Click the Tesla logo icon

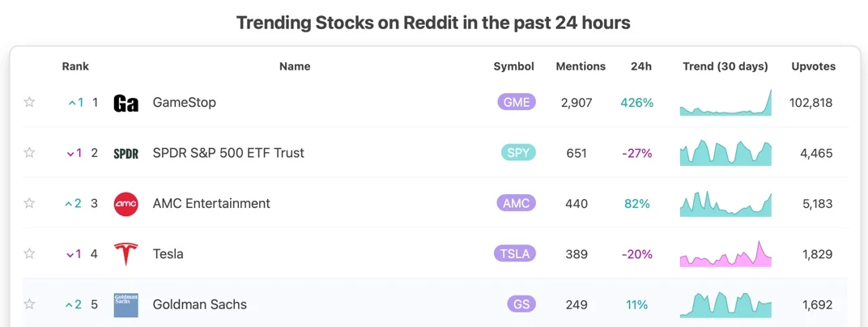pos(126,254)
